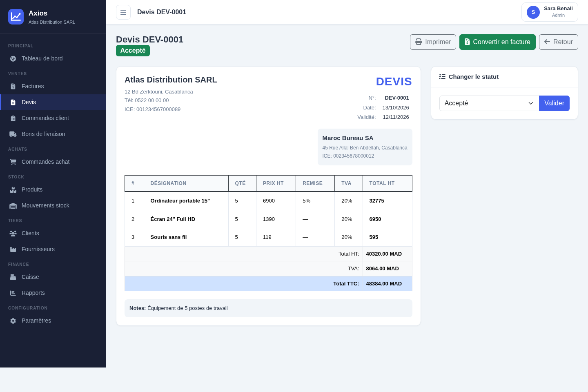The width and height of the screenshot is (588, 392).
Task: Open the Tableau de bord menu
Action: (53, 58)
